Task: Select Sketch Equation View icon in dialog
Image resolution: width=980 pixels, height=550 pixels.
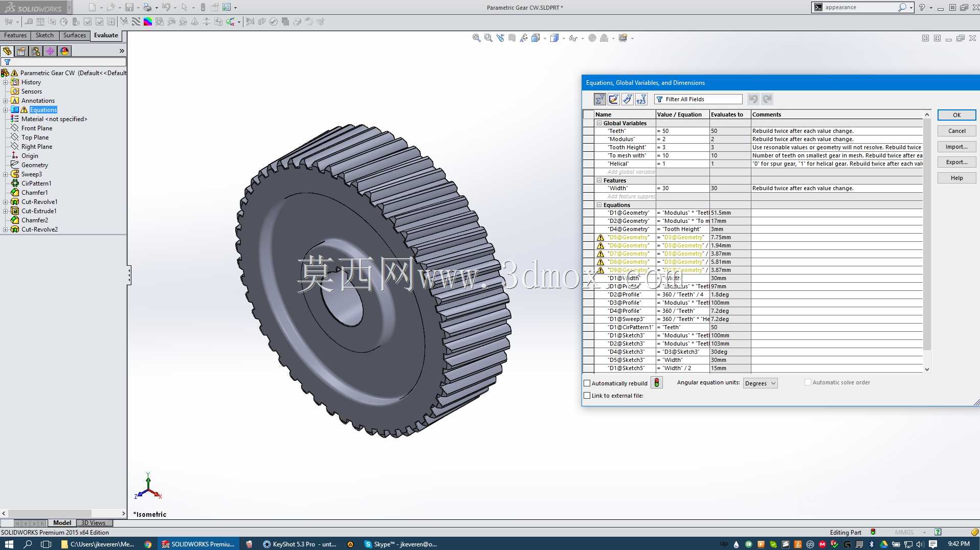Action: [614, 99]
